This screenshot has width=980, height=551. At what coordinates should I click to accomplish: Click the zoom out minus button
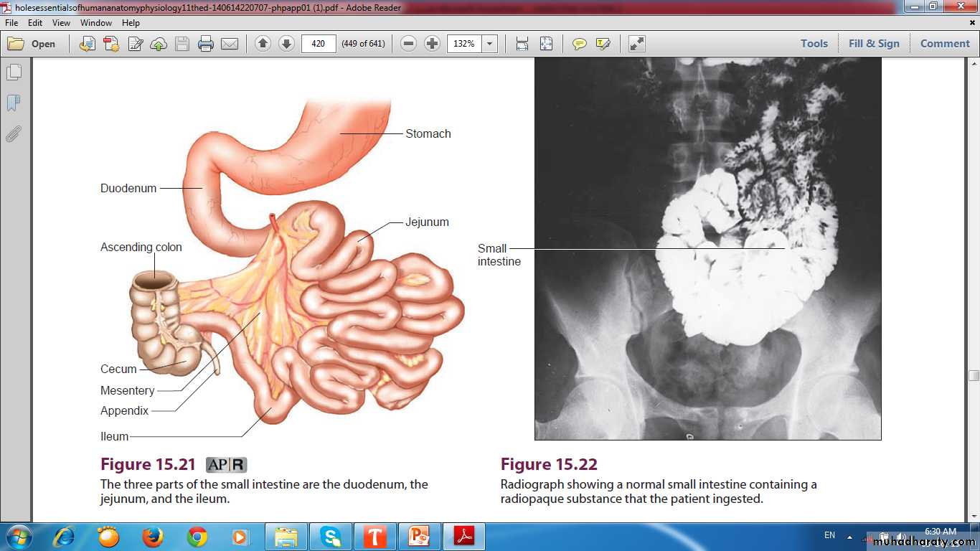pyautogui.click(x=408, y=44)
